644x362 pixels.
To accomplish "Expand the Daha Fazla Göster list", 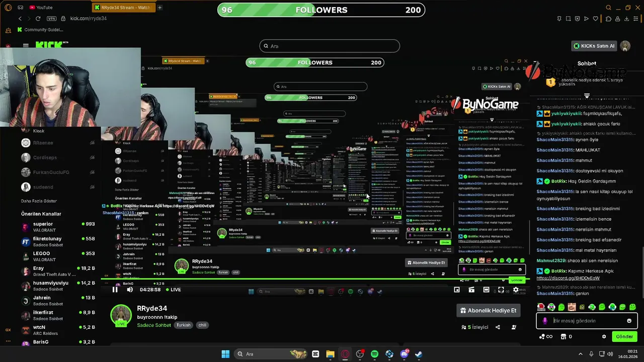I will (x=39, y=201).
